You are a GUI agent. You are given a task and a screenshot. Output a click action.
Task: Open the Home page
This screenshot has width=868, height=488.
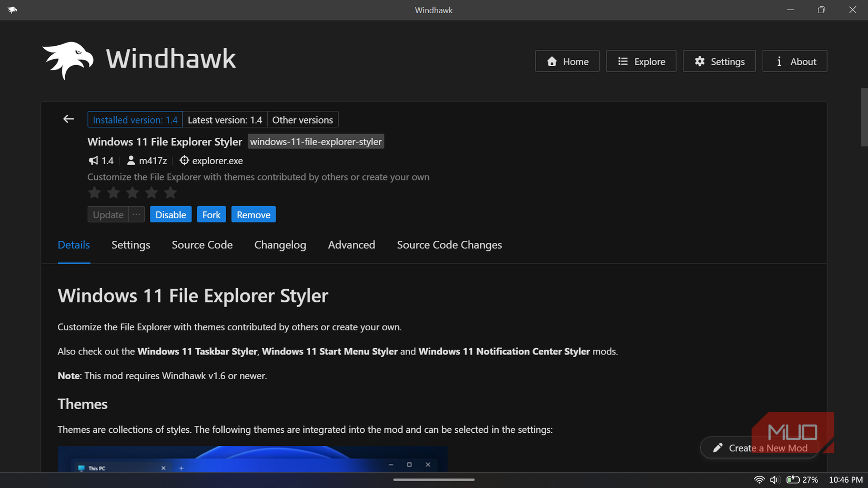567,62
